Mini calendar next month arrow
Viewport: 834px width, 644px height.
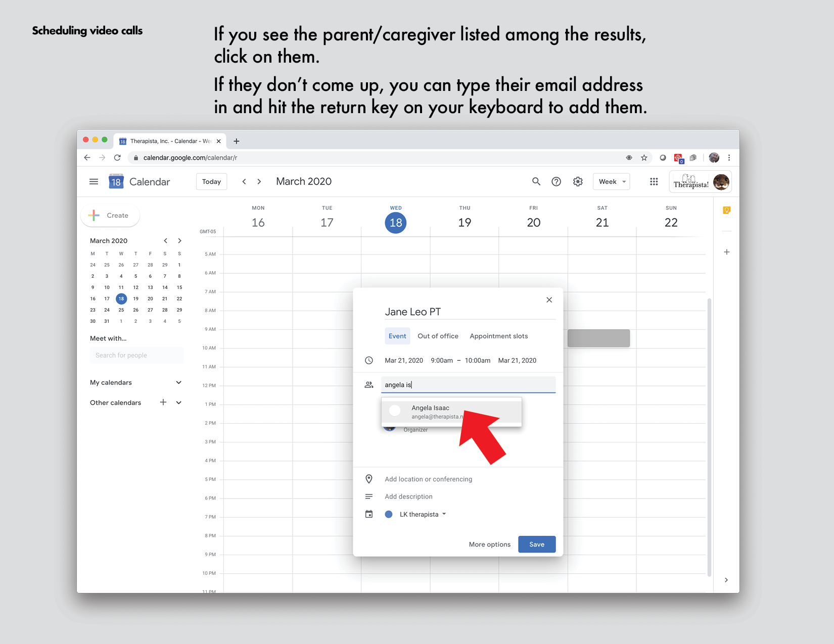(x=179, y=241)
